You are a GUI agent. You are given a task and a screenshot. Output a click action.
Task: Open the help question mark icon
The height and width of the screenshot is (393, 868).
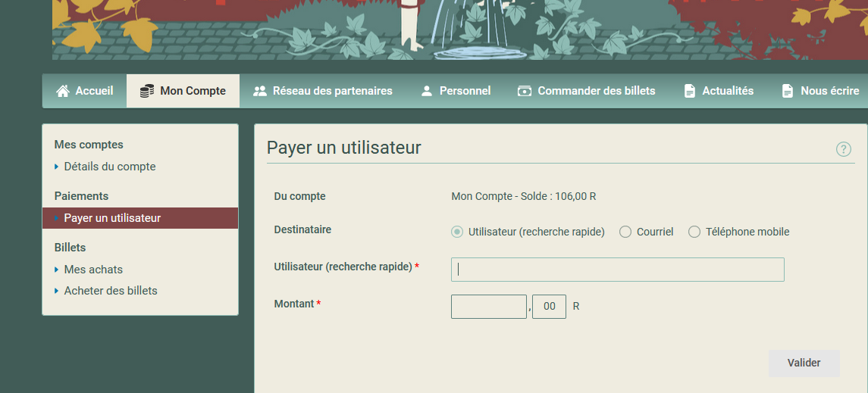(x=843, y=149)
